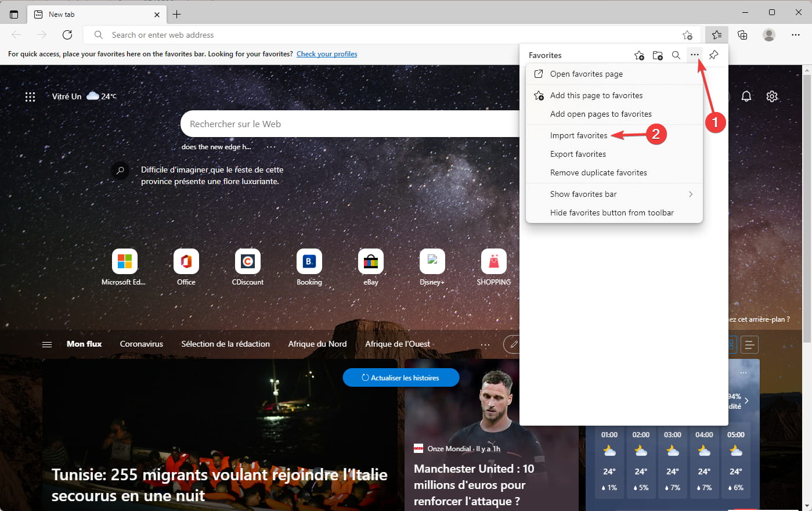Click the page vertical scrollbar
The width and height of the screenshot is (812, 511).
pyautogui.click(x=807, y=204)
